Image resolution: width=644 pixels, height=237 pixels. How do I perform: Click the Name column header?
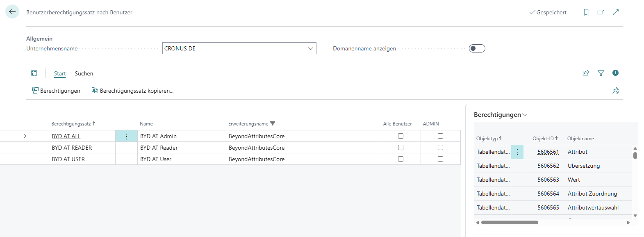tap(146, 123)
